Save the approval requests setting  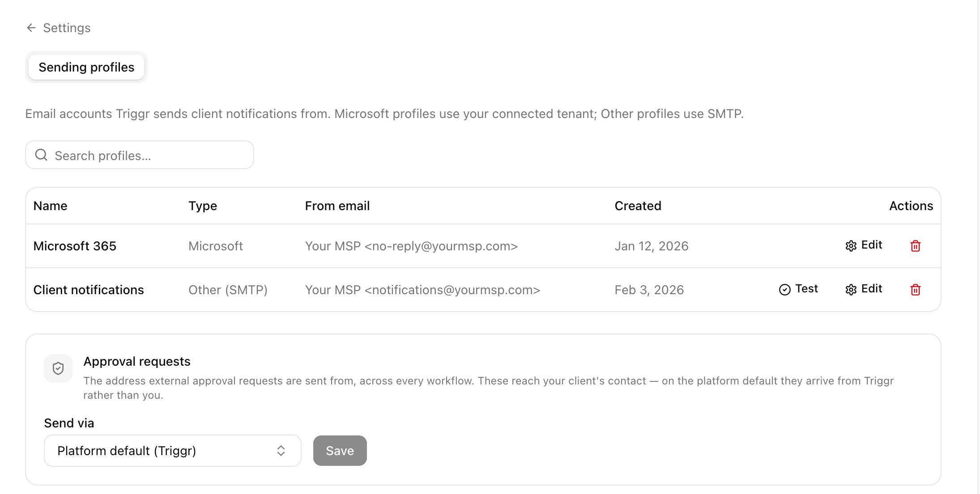pos(340,451)
